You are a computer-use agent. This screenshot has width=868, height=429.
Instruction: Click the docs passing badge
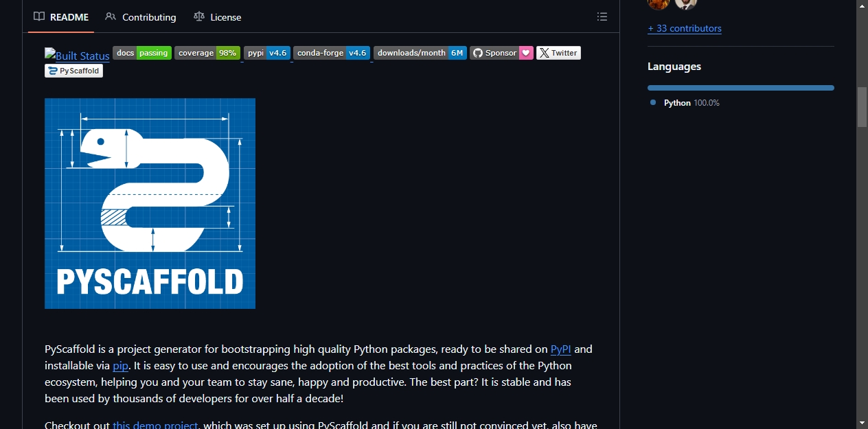142,53
